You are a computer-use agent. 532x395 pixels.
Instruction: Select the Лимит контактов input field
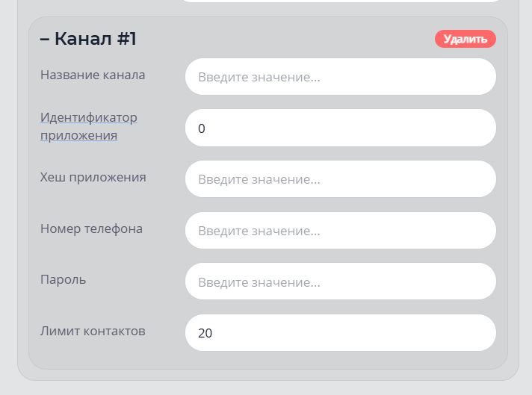click(x=340, y=333)
